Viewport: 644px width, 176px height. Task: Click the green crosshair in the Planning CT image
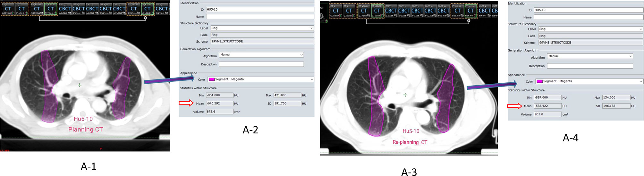[80, 85]
